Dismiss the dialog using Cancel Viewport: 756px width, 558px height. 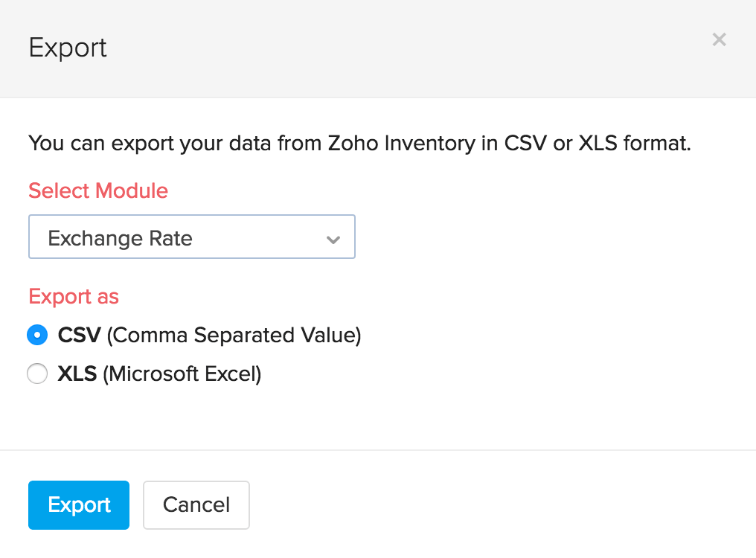pos(196,504)
